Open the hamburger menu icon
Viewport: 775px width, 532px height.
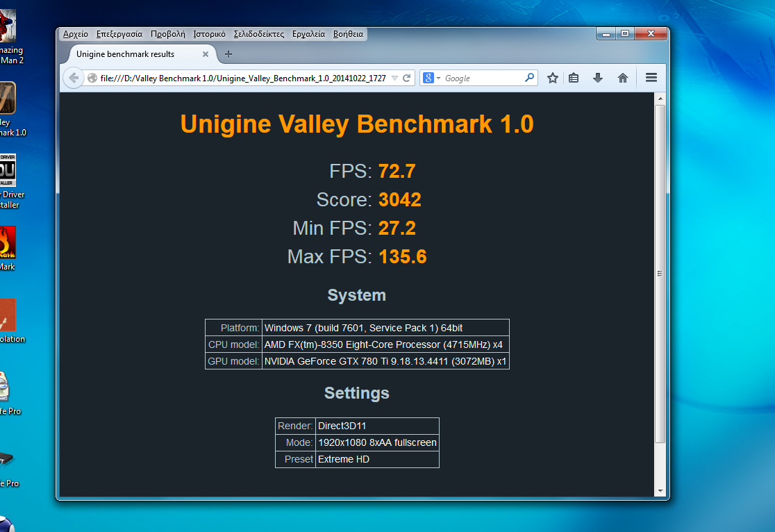(651, 78)
